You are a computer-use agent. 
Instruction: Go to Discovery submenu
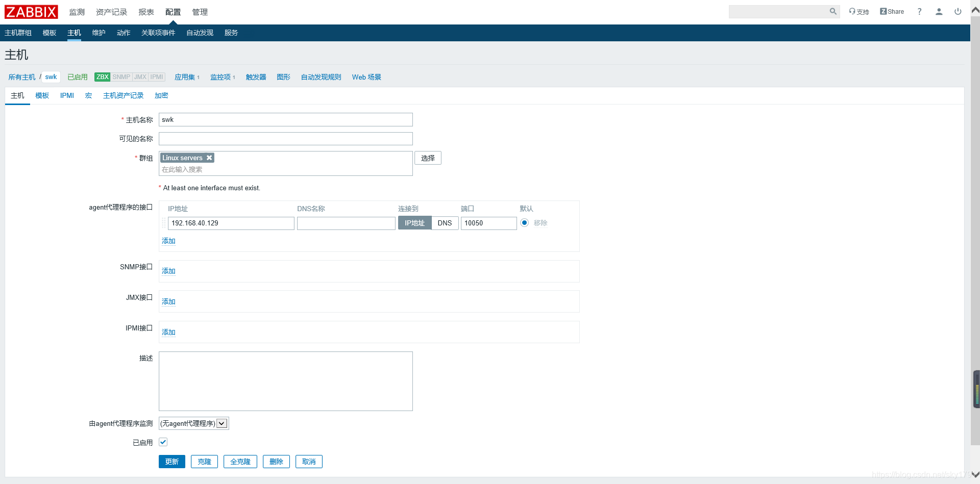[x=200, y=33]
